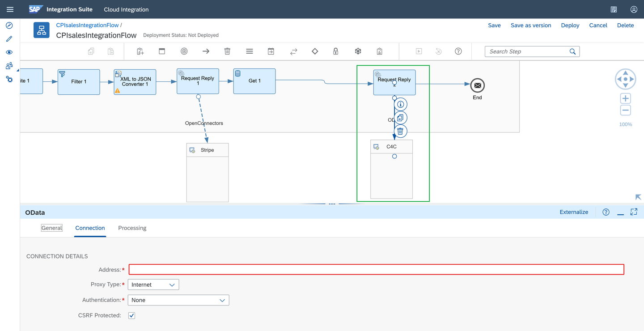Image resolution: width=644 pixels, height=331 pixels.
Task: Open the Mapping diamond palette icon
Action: 315,51
